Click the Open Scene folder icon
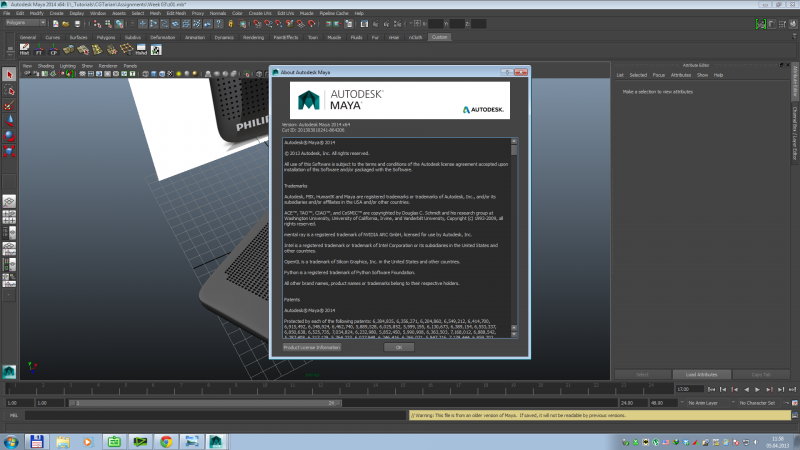 67,24
